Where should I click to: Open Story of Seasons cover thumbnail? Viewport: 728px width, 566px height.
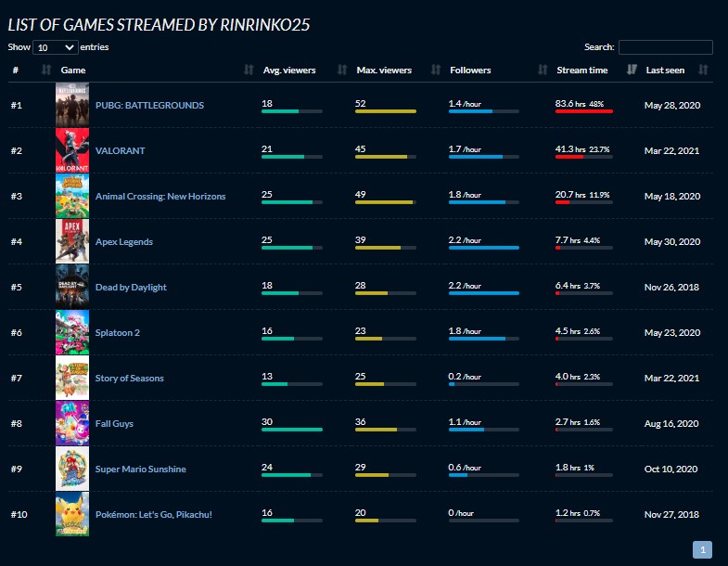(x=72, y=378)
